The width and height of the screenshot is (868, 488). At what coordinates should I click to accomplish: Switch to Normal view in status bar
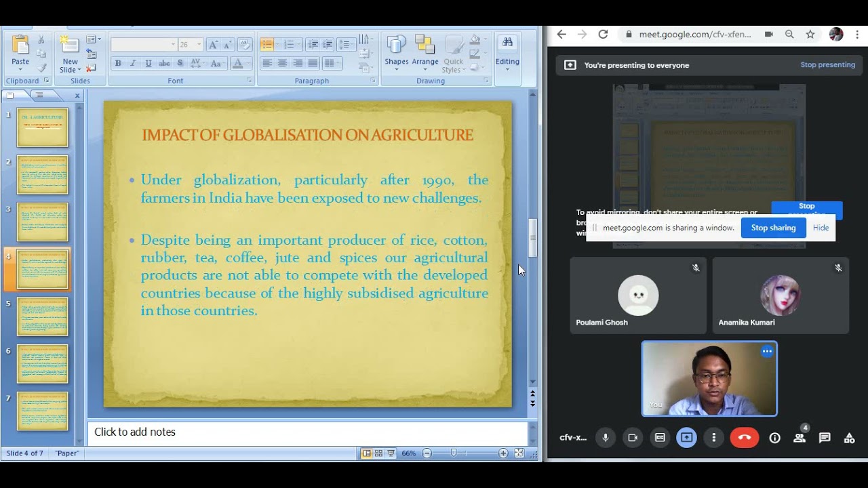coord(366,453)
